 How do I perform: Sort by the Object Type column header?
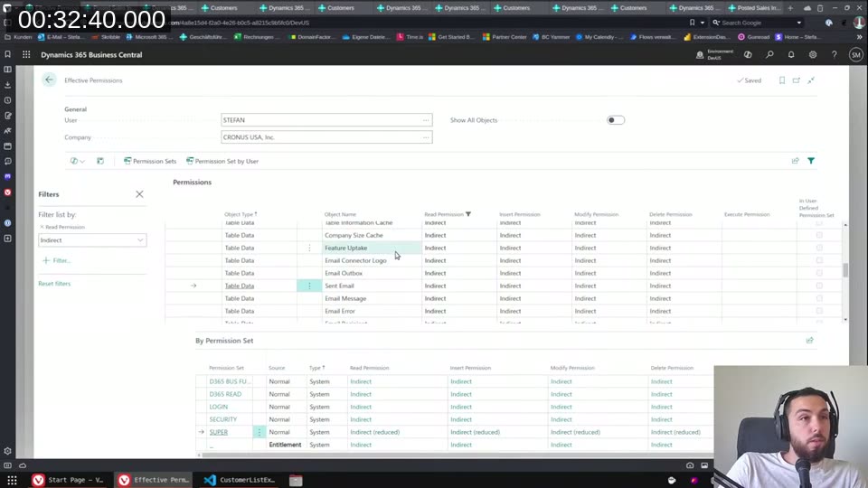[241, 214]
